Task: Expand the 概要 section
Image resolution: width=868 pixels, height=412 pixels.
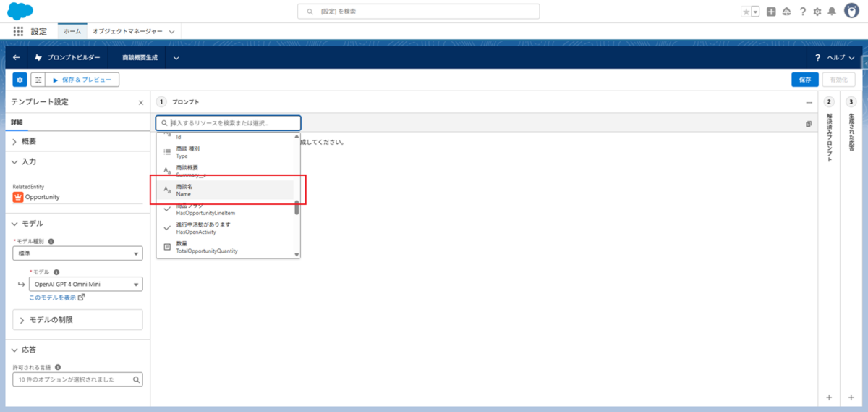Action: point(29,141)
